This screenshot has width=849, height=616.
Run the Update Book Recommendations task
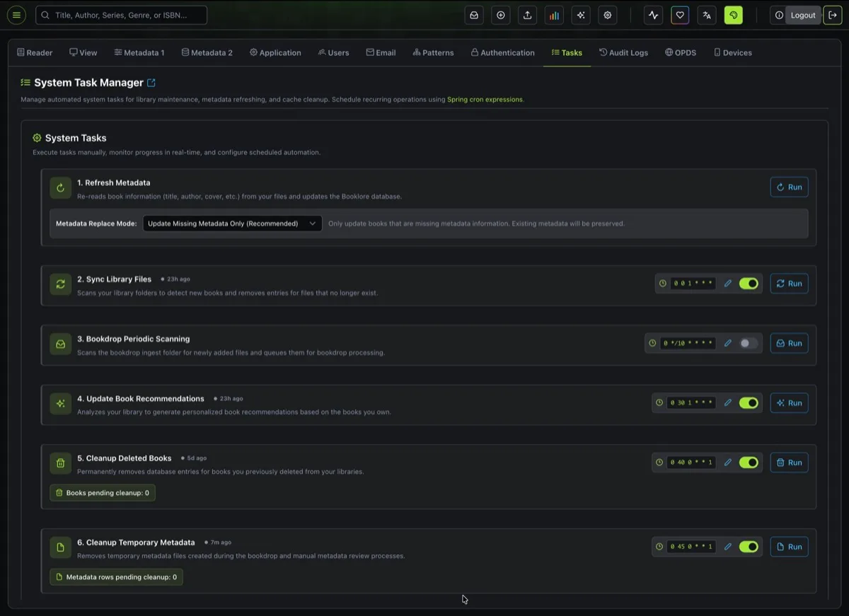[x=789, y=402]
